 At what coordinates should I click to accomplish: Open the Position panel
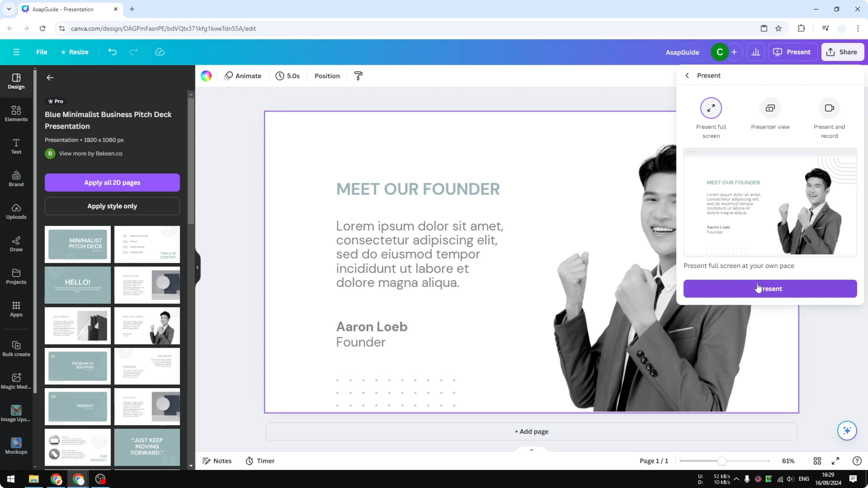point(327,76)
